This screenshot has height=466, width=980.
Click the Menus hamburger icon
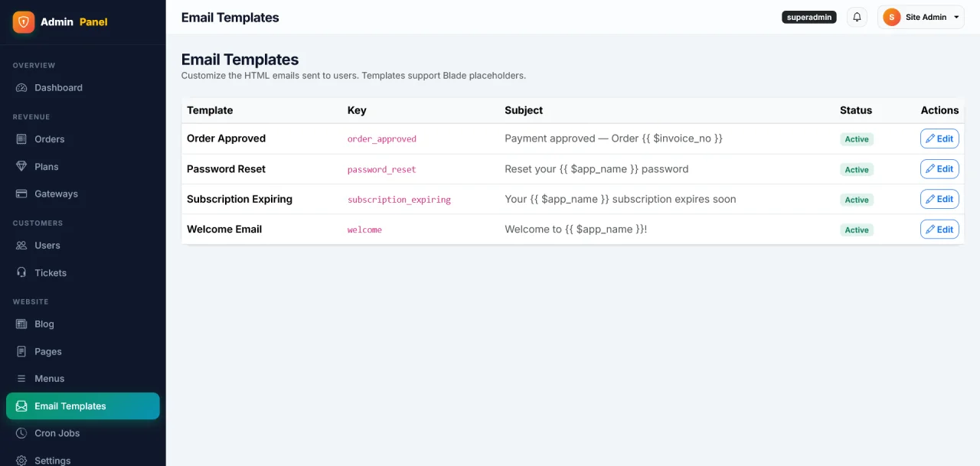pos(21,379)
